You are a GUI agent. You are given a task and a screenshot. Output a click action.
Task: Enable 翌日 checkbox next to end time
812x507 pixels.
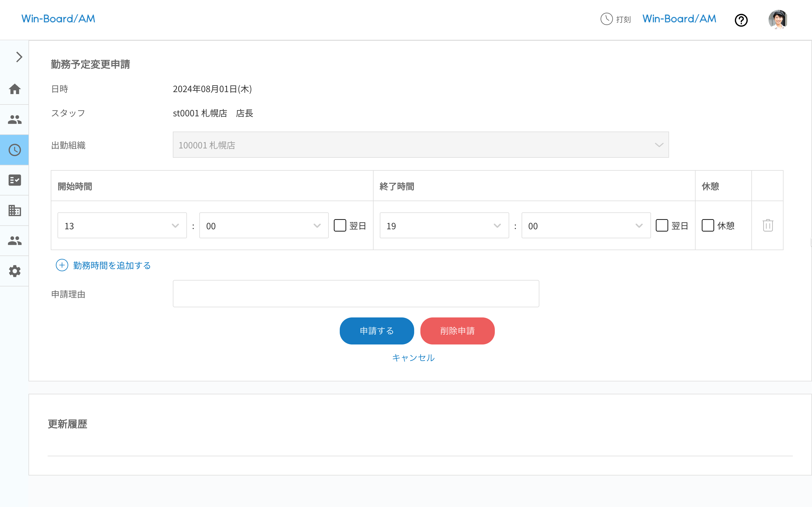click(662, 225)
